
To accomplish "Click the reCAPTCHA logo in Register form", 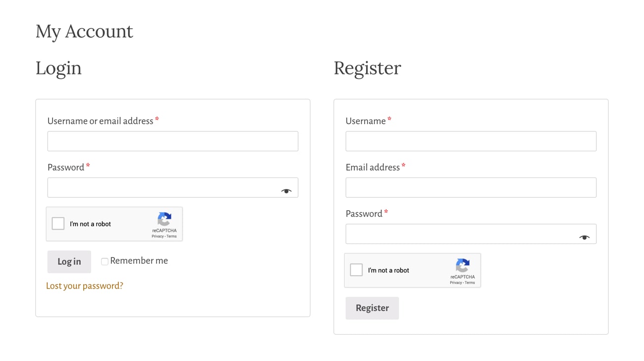I will (x=463, y=265).
